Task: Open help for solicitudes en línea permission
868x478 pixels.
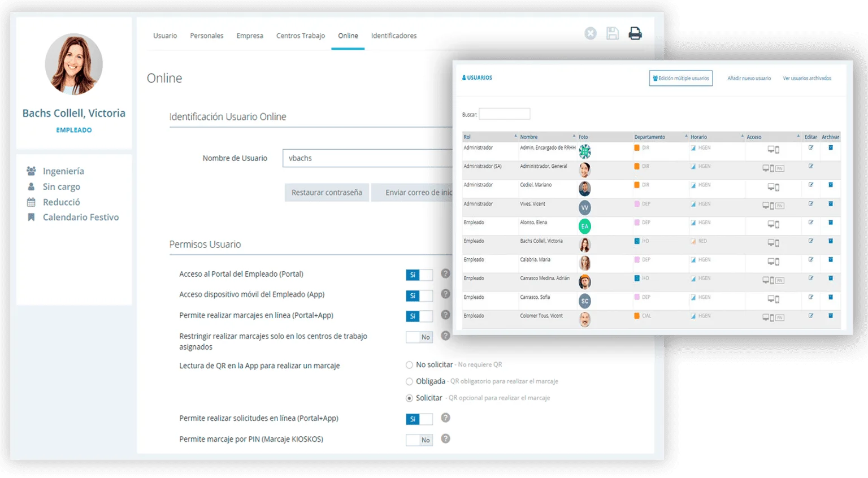Action: (445, 418)
